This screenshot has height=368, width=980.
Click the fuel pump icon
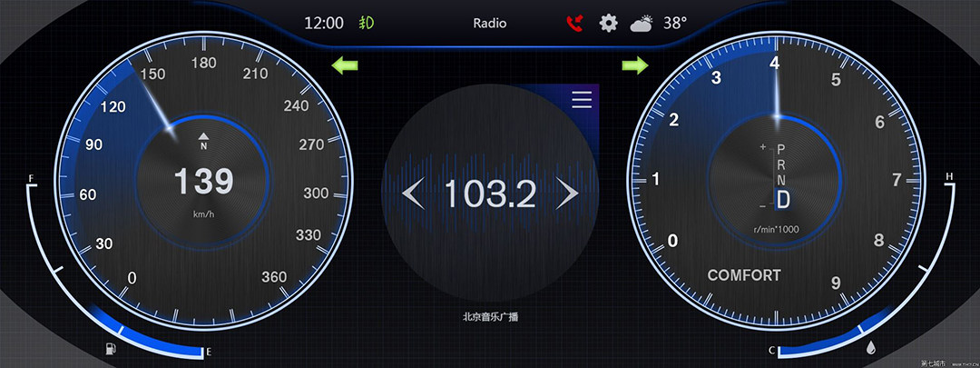click(x=111, y=348)
